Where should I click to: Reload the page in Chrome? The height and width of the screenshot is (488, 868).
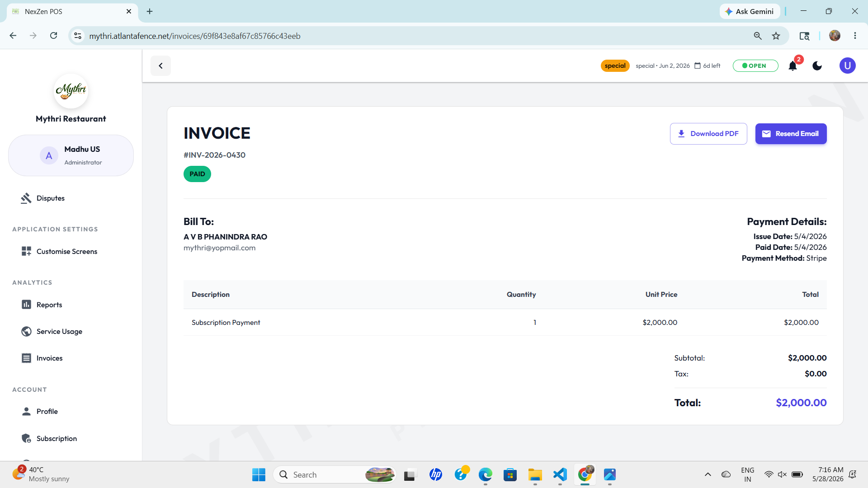point(53,36)
